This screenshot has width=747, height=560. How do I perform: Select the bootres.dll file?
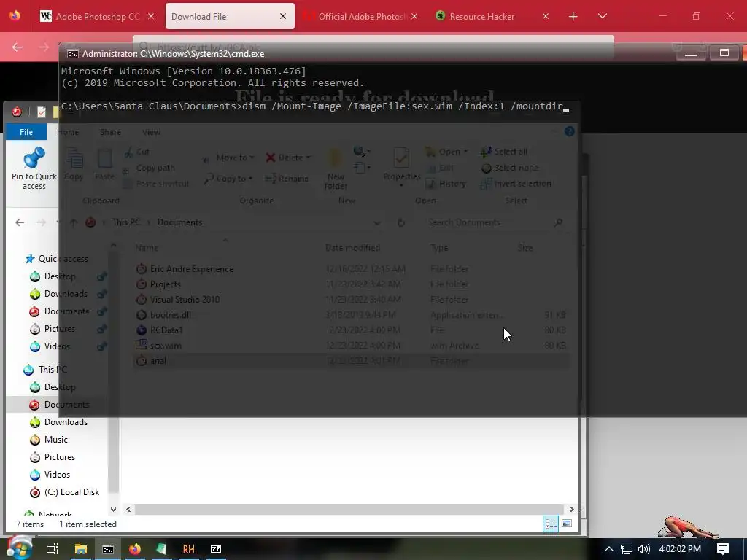[x=171, y=315]
